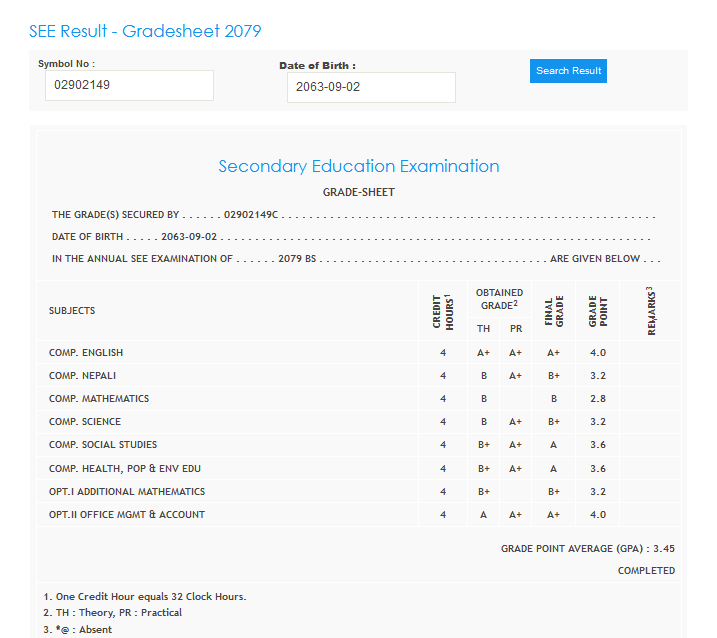
Task: Click the CREDIT HOURS column header
Action: point(442,311)
